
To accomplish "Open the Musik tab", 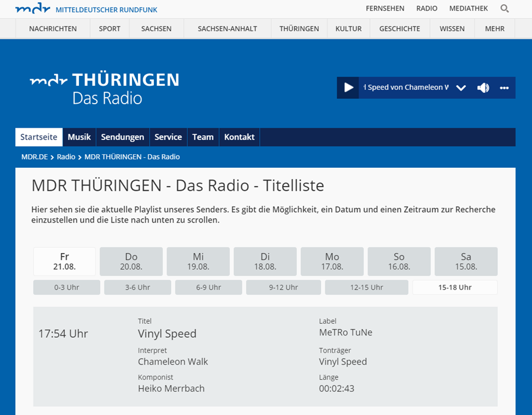I will [x=79, y=137].
